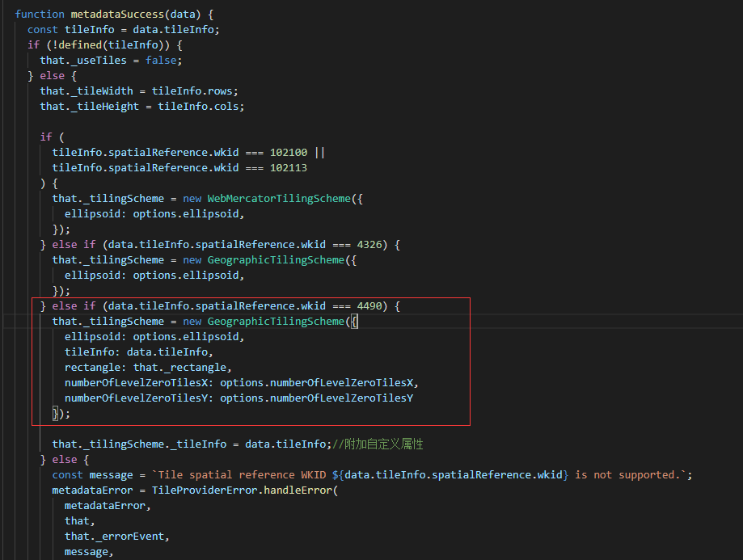Click GeographicTilingScheme on the 4490 branch line

[276, 322]
